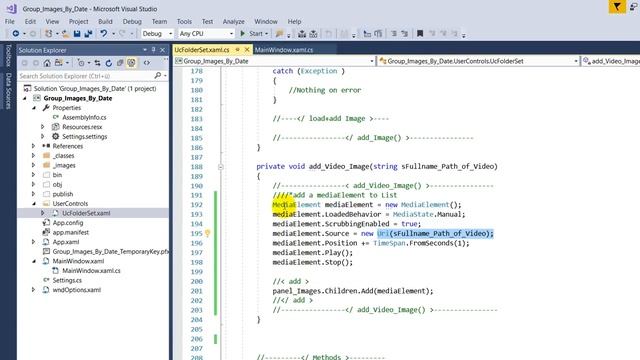Expand the UcFolderSet.xaml node
The image size is (640, 360).
click(x=42, y=213)
